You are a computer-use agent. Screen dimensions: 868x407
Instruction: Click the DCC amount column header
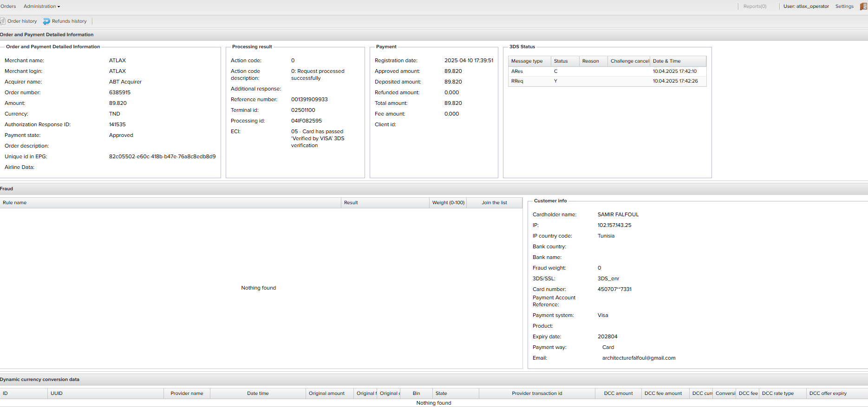[618, 394]
